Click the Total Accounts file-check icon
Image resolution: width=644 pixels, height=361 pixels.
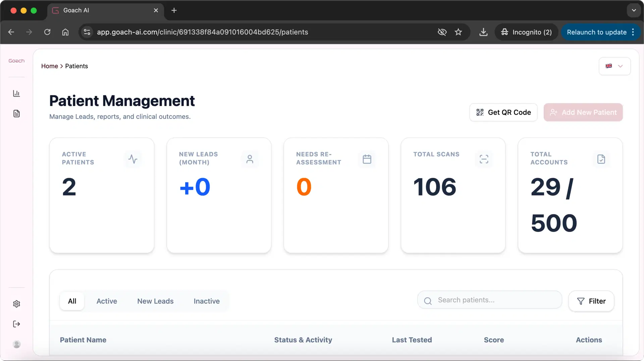coord(601,159)
